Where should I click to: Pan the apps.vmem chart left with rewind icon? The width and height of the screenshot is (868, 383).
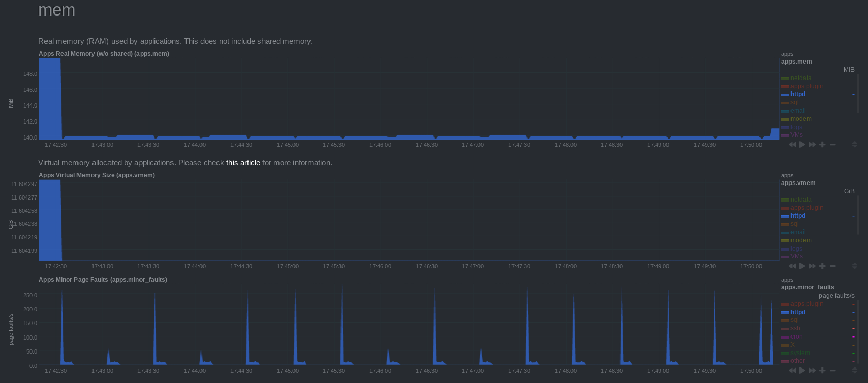(792, 266)
